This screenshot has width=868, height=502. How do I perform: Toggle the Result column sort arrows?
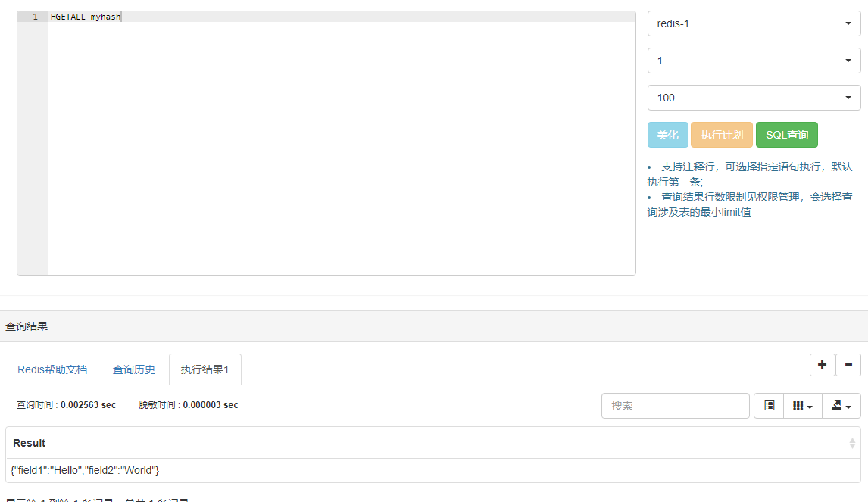(852, 444)
